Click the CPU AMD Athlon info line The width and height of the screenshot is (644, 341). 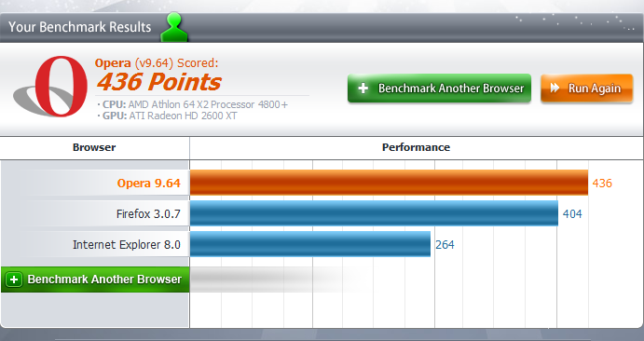193,104
